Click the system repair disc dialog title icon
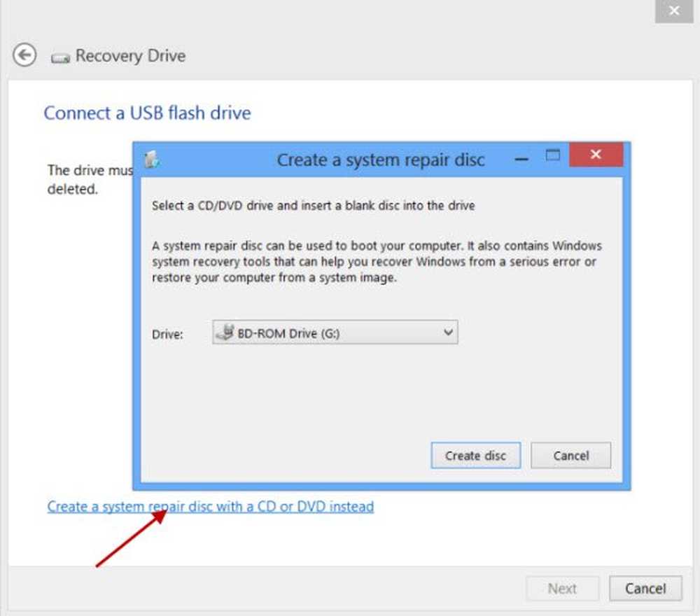700x616 pixels. click(152, 160)
